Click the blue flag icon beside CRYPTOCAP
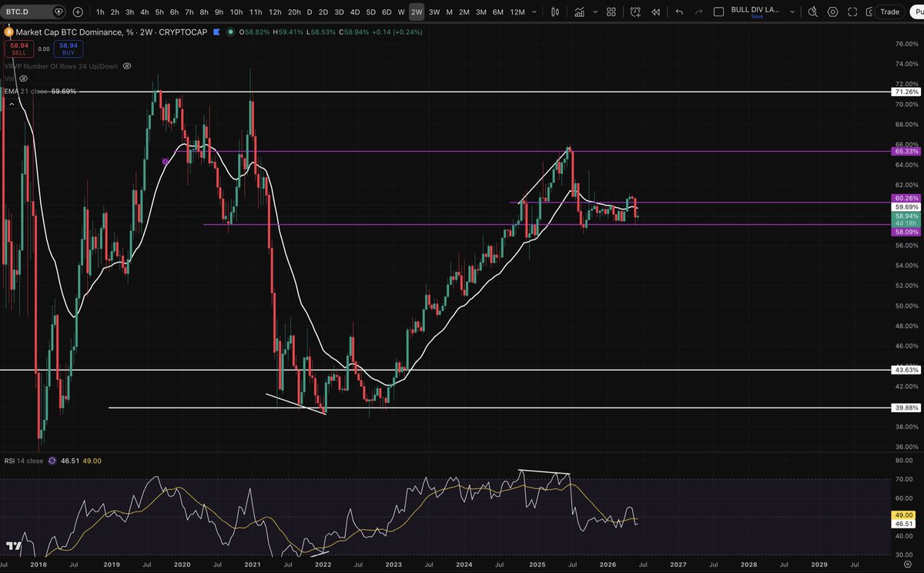This screenshot has height=573, width=924. (x=216, y=32)
